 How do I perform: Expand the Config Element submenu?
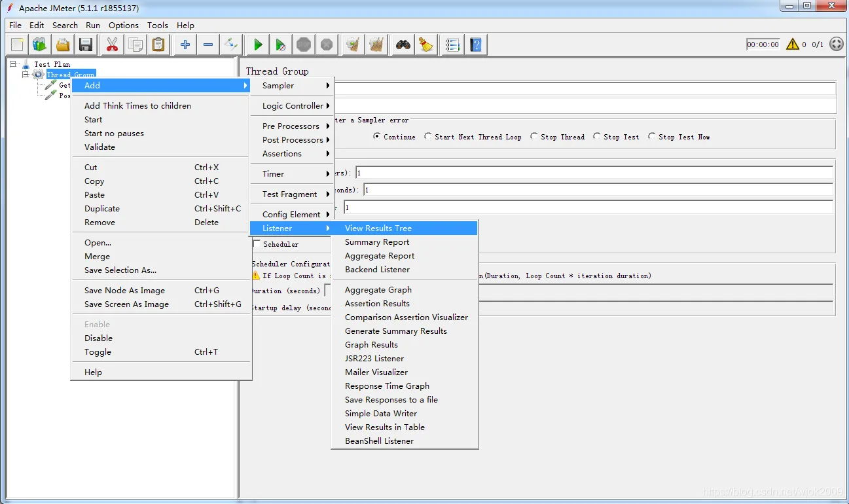tap(293, 214)
